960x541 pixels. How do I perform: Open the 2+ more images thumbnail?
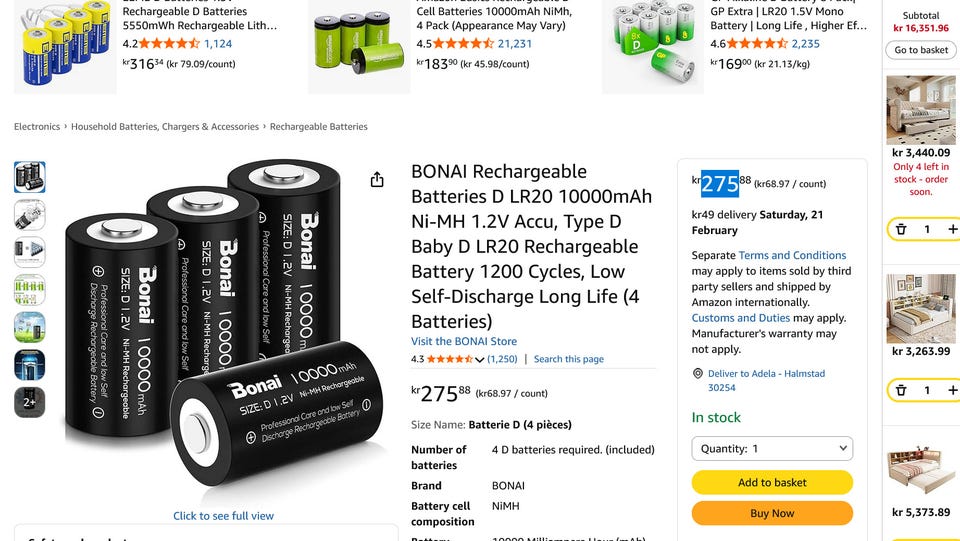[29, 402]
